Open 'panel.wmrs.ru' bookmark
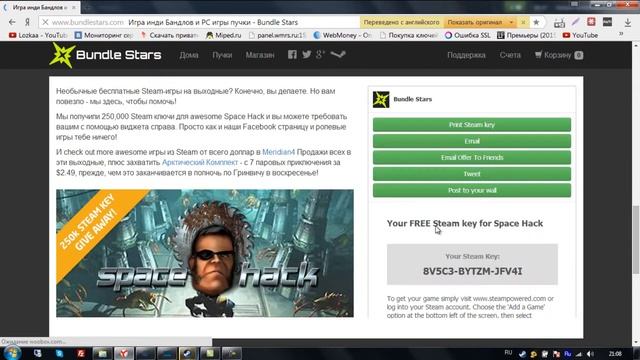Image resolution: width=640 pixels, height=360 pixels. (278, 35)
